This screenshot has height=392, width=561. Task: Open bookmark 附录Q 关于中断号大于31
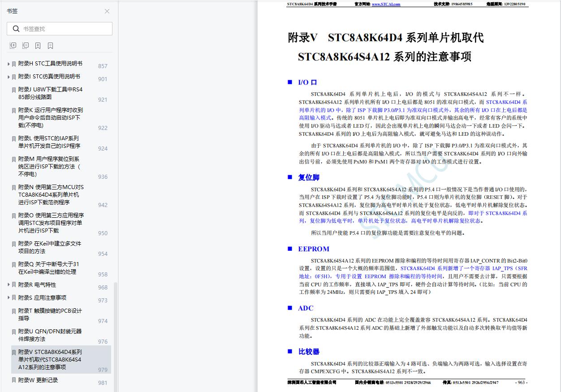click(48, 268)
